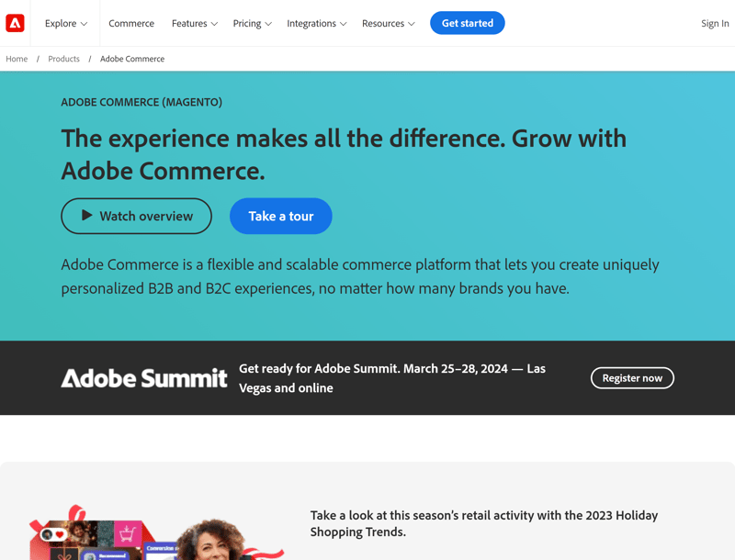This screenshot has height=560, width=735.
Task: Click Adobe Commerce breadcrumb item
Action: pyautogui.click(x=132, y=59)
